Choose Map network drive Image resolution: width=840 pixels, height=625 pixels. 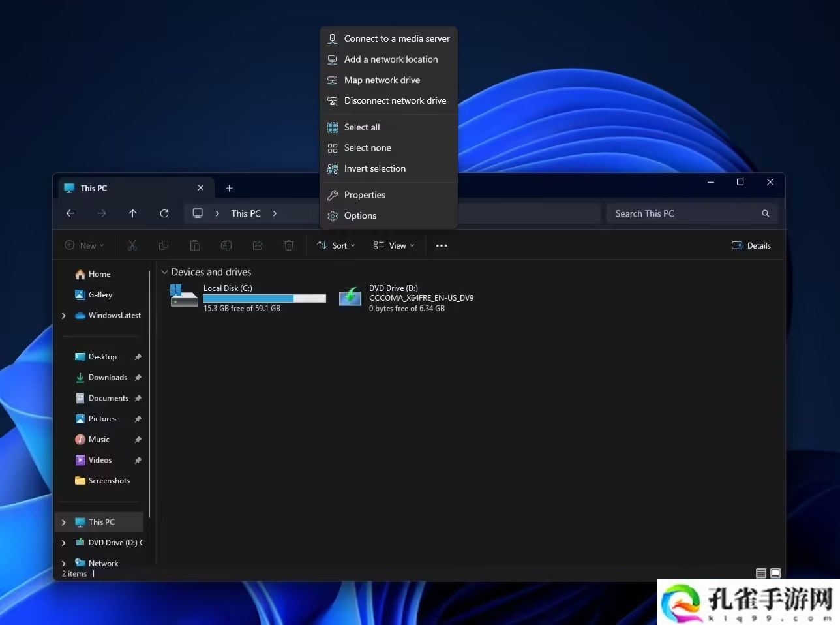click(389, 80)
